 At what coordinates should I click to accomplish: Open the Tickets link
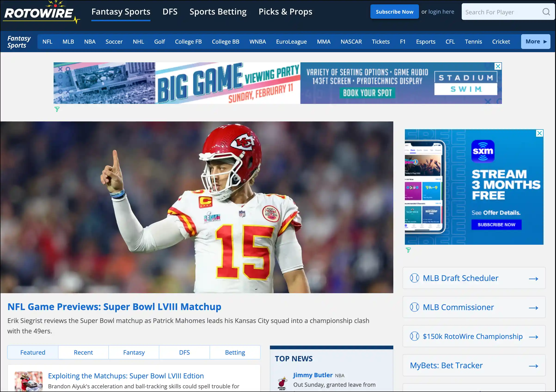coord(381,42)
